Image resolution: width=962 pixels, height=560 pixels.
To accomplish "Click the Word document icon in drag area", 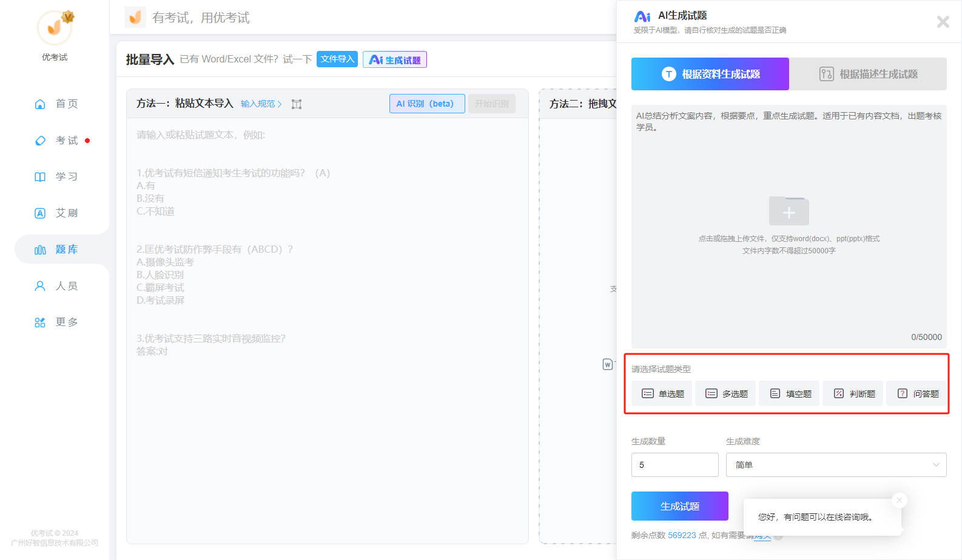I will (x=607, y=364).
